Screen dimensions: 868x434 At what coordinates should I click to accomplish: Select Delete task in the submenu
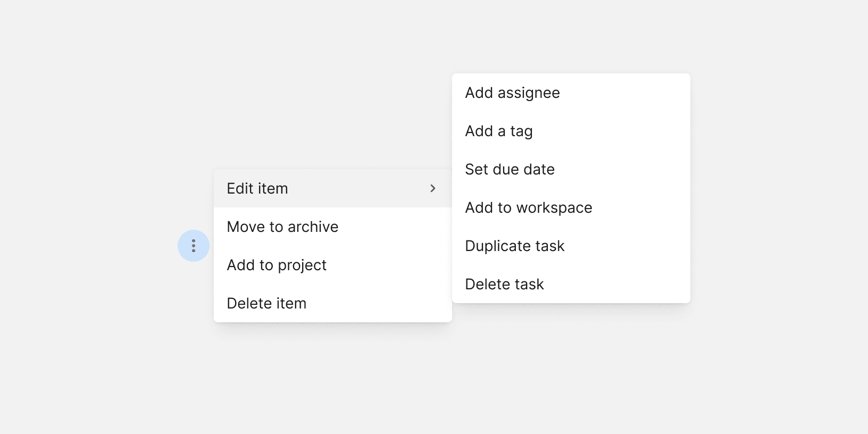coord(504,284)
